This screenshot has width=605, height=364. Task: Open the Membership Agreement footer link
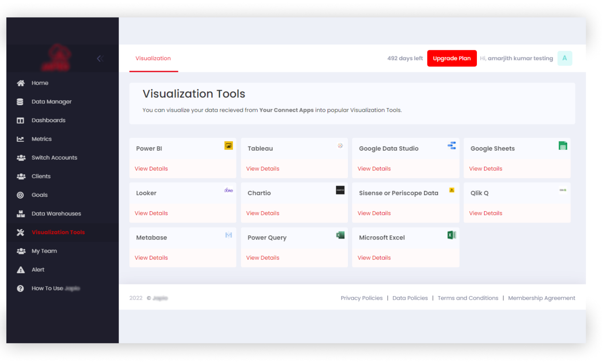click(542, 298)
